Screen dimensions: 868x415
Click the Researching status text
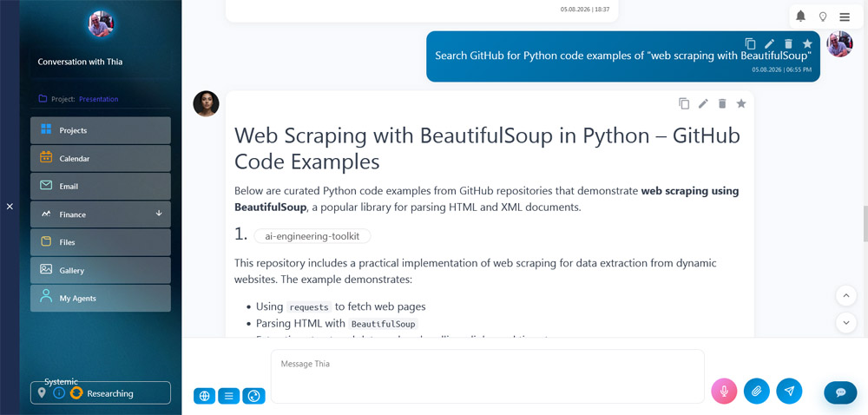tap(110, 393)
